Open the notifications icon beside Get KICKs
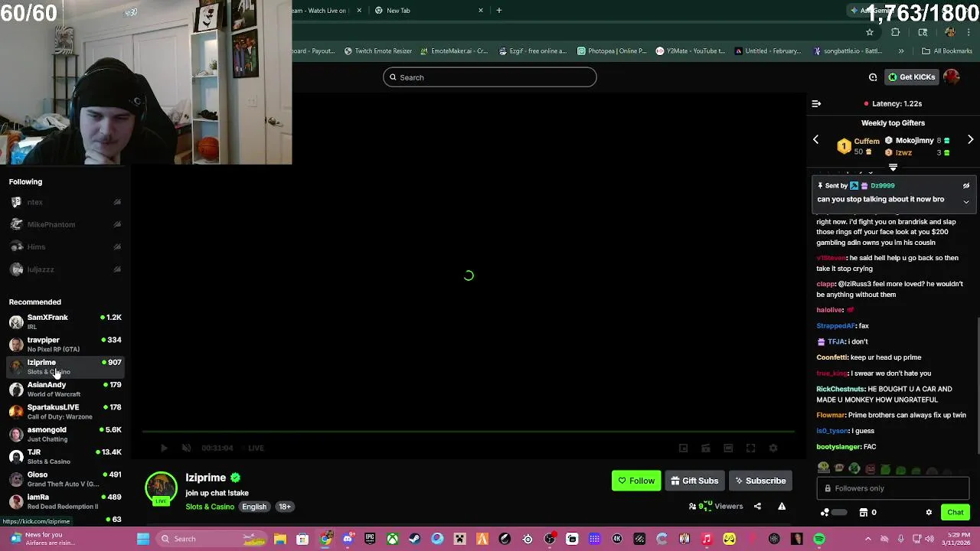 click(873, 77)
